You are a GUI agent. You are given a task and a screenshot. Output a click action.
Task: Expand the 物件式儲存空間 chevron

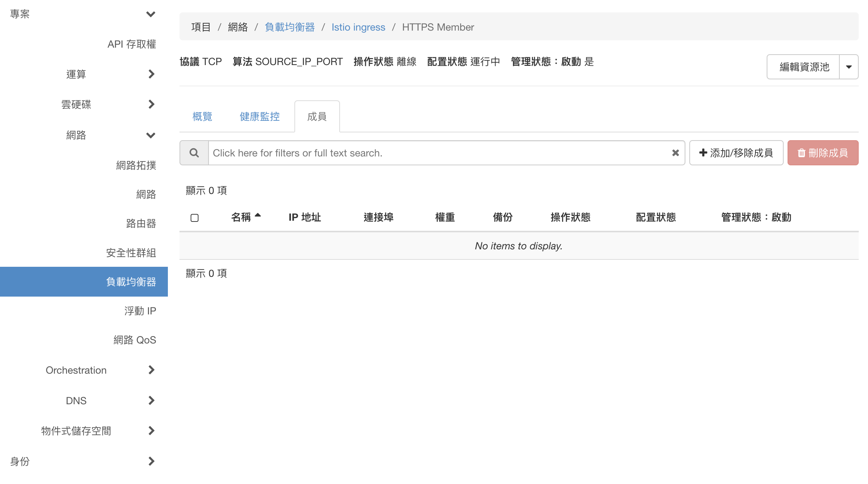pyautogui.click(x=151, y=431)
